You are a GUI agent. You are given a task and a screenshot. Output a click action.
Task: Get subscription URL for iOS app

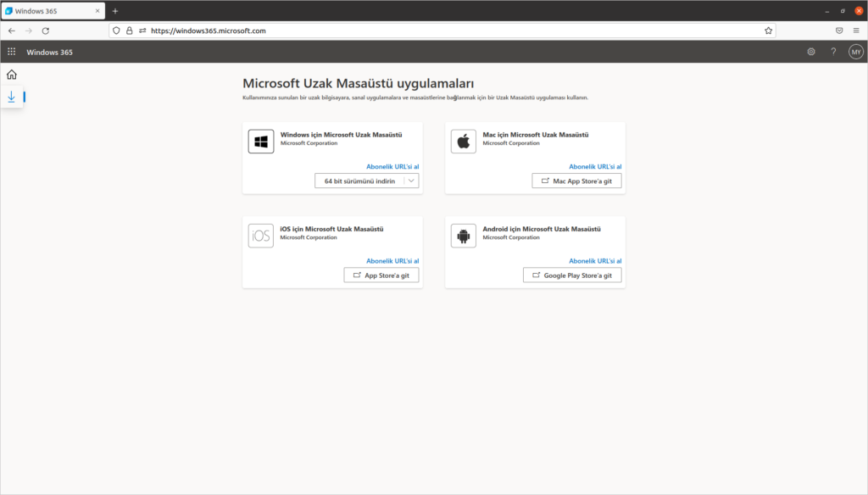pos(392,261)
